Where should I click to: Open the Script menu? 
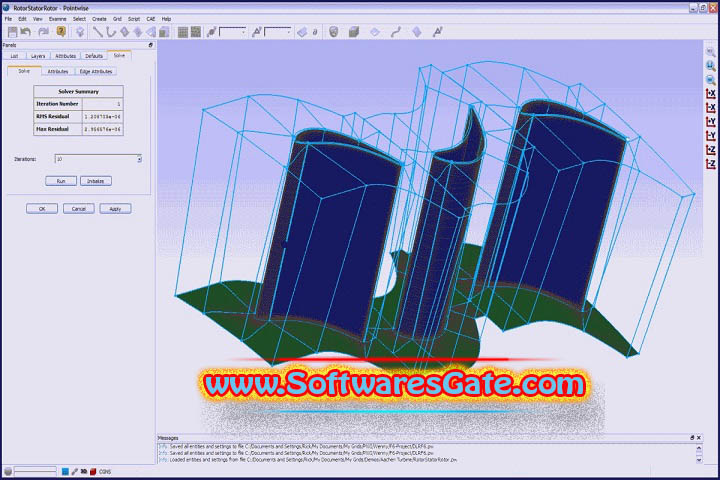pos(134,19)
